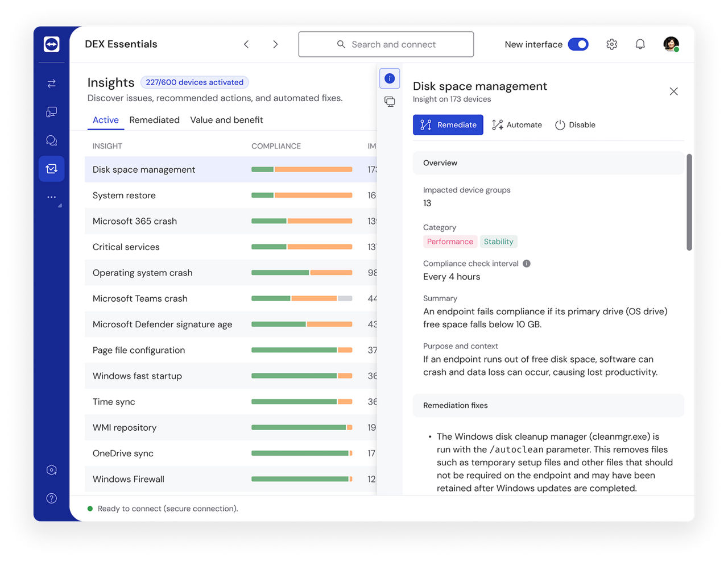The height and width of the screenshot is (562, 728).
Task: Open the insight info panel icon
Action: coord(390,78)
